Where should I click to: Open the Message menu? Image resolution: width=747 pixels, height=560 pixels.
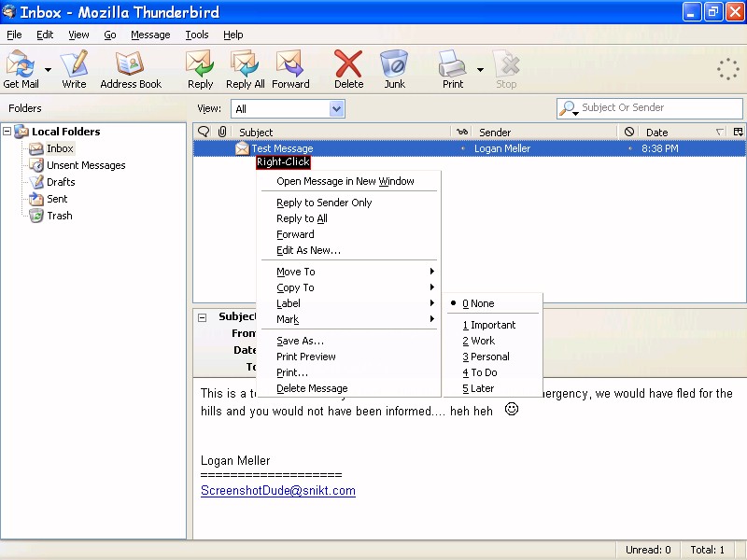tap(150, 35)
